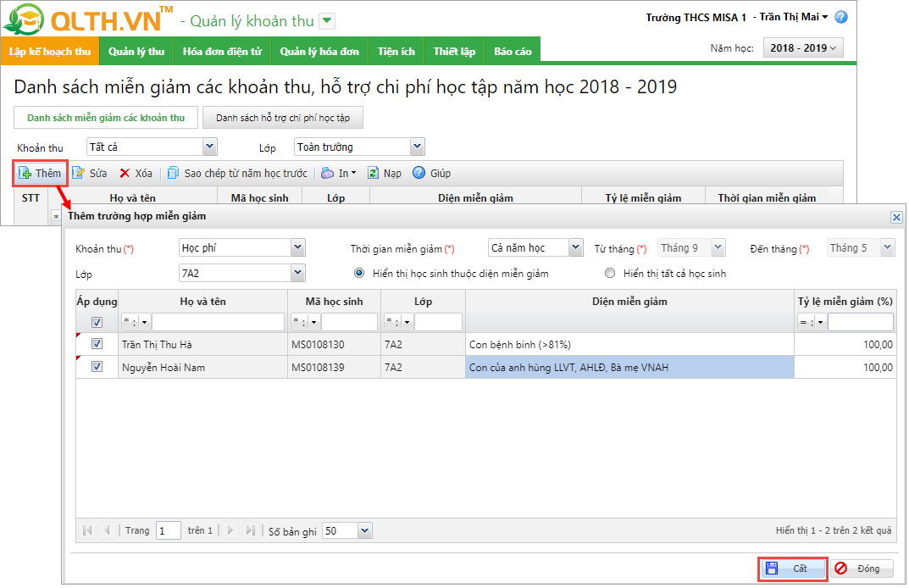Open the Khoản thu Học phí dropdown
The height and width of the screenshot is (588, 909).
coord(297,247)
